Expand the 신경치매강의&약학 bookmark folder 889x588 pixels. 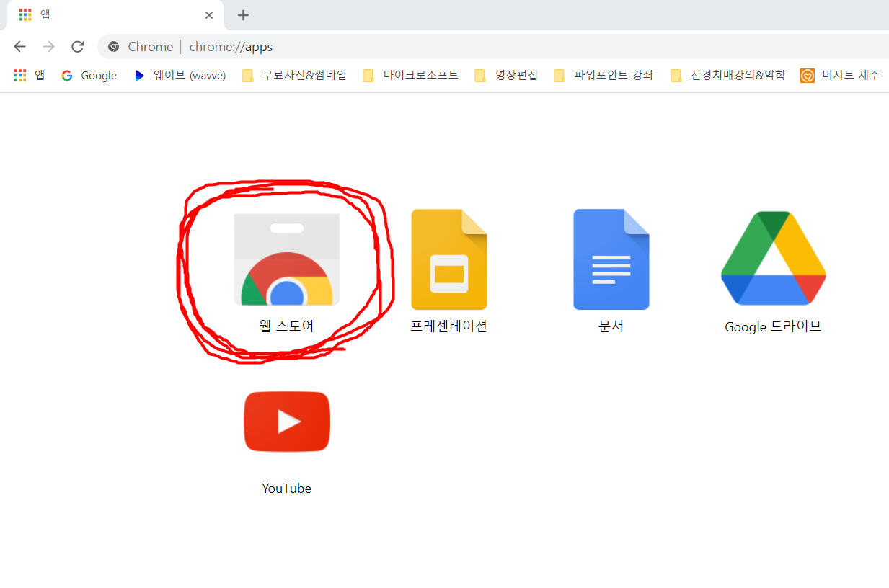[727, 75]
